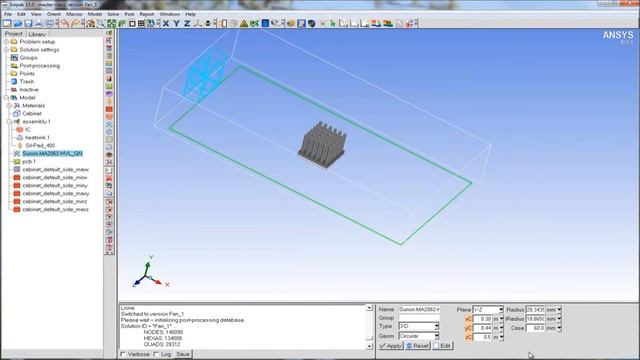Open the File menu

(x=8, y=14)
